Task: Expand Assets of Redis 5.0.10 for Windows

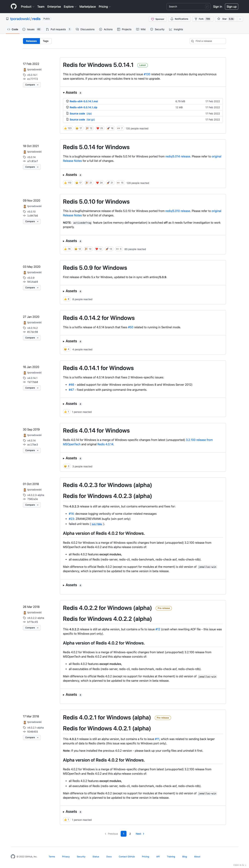Action: [x=72, y=241]
